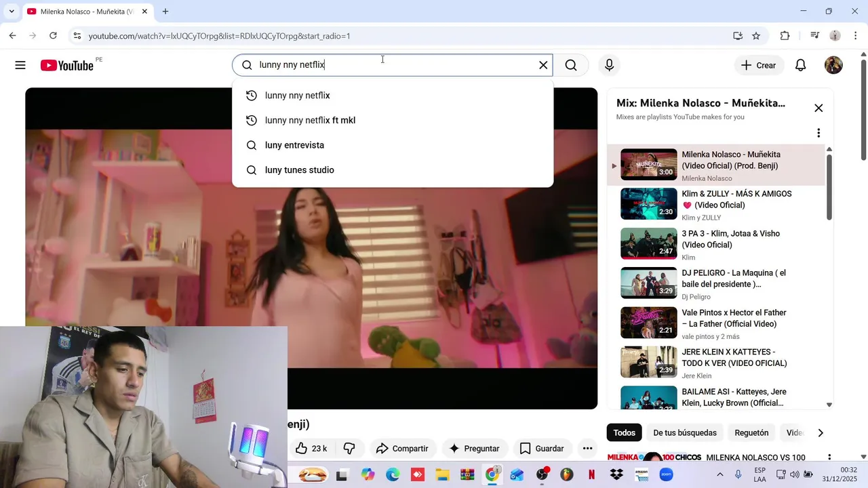Select the 'Todos' filter chip
Viewport: 868px width, 488px height.
pyautogui.click(x=625, y=432)
